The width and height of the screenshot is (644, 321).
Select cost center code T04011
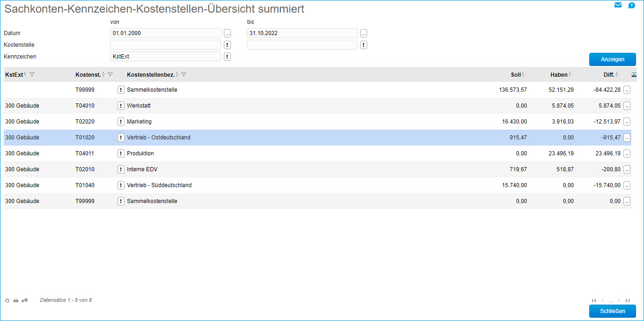click(x=85, y=153)
